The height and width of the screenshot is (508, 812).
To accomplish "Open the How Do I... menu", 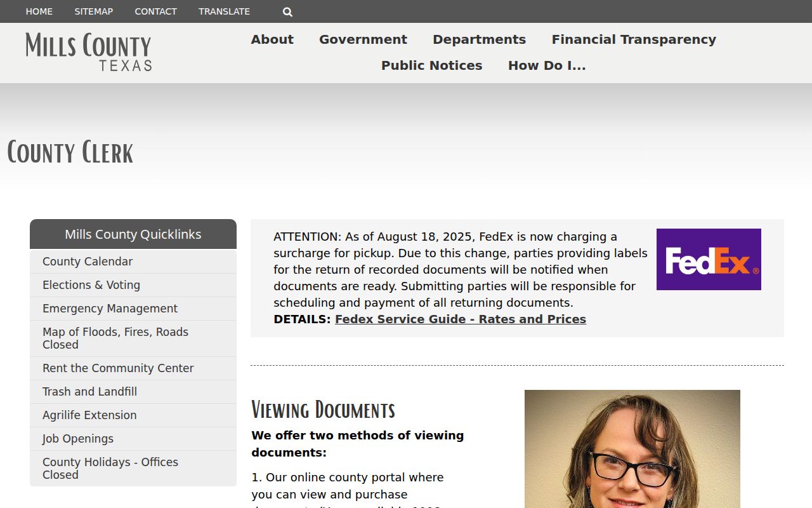I will (x=547, y=65).
